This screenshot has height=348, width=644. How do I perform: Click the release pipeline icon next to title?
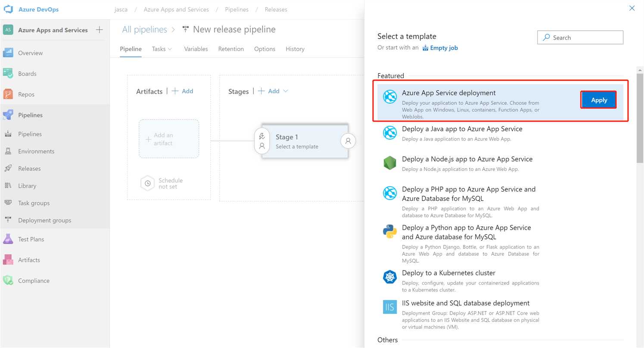[186, 29]
